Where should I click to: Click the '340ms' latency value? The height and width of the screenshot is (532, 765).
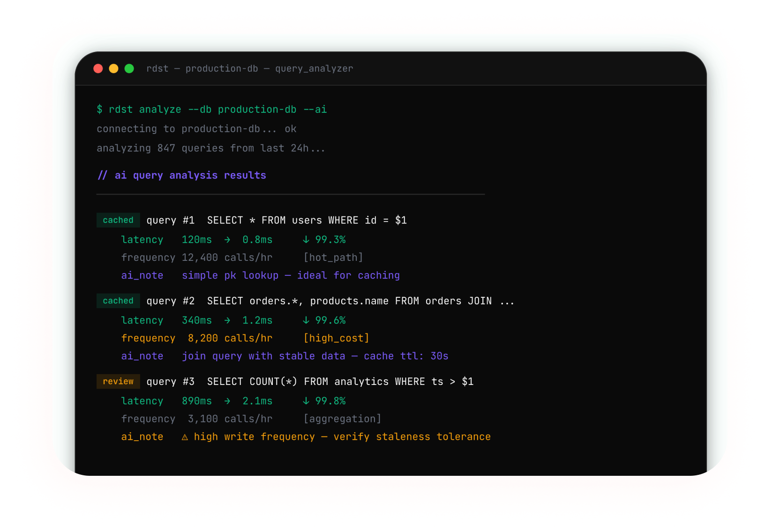coord(197,320)
